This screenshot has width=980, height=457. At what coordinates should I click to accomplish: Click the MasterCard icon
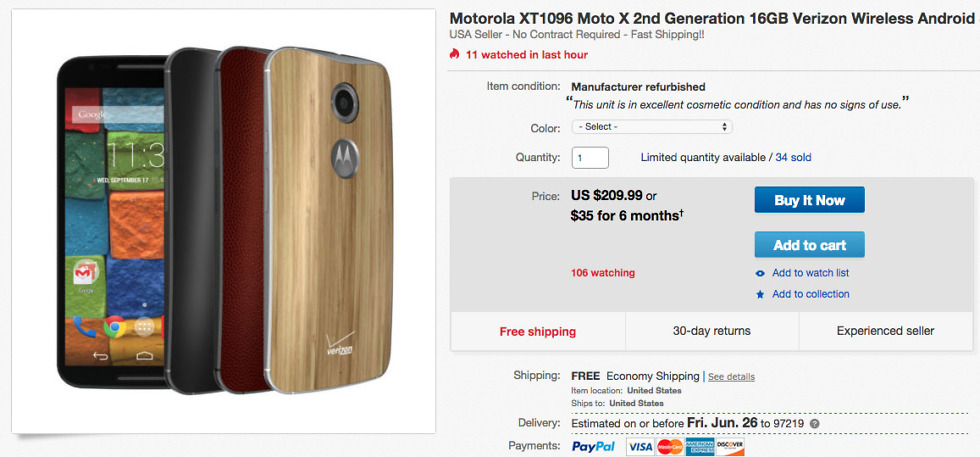[x=669, y=447]
